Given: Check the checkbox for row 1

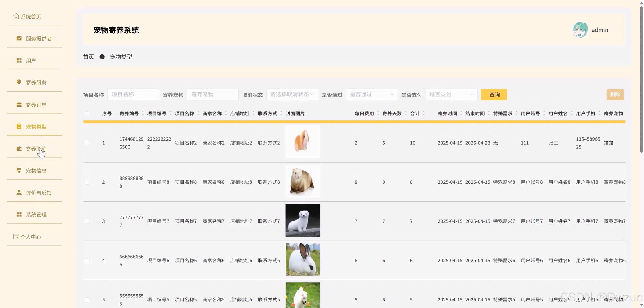Looking at the screenshot, I should click(87, 143).
